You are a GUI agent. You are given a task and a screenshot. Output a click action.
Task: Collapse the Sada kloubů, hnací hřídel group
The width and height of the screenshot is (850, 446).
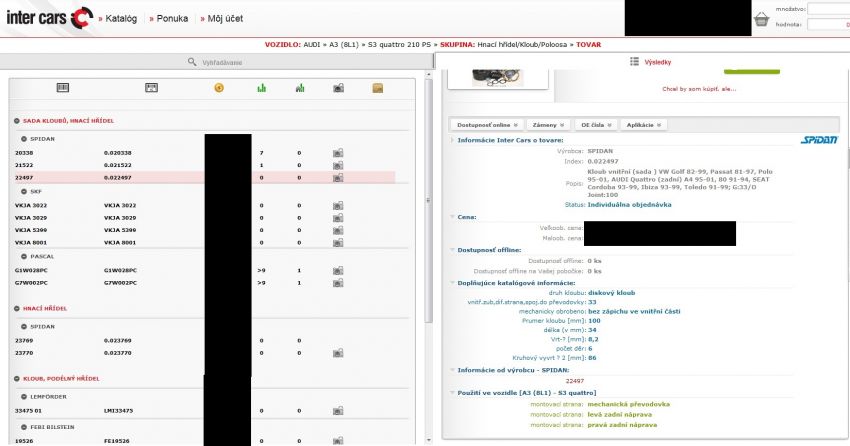tap(17, 121)
